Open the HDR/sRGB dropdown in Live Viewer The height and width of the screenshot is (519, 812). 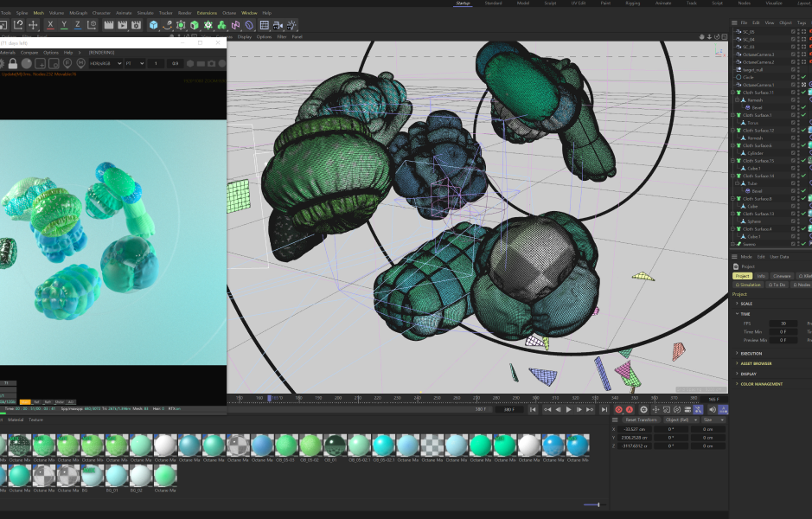[x=105, y=63]
